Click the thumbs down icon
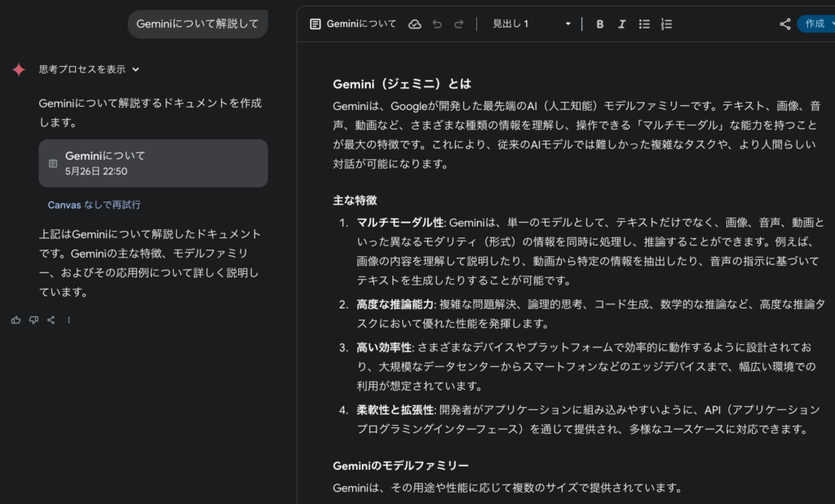The height and width of the screenshot is (504, 835). pos(33,320)
